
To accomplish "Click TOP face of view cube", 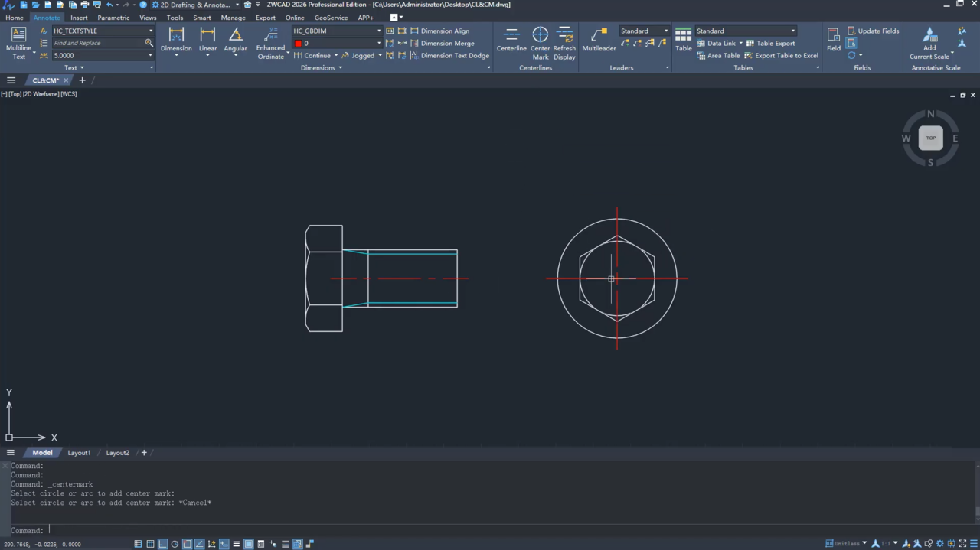I will click(x=930, y=138).
